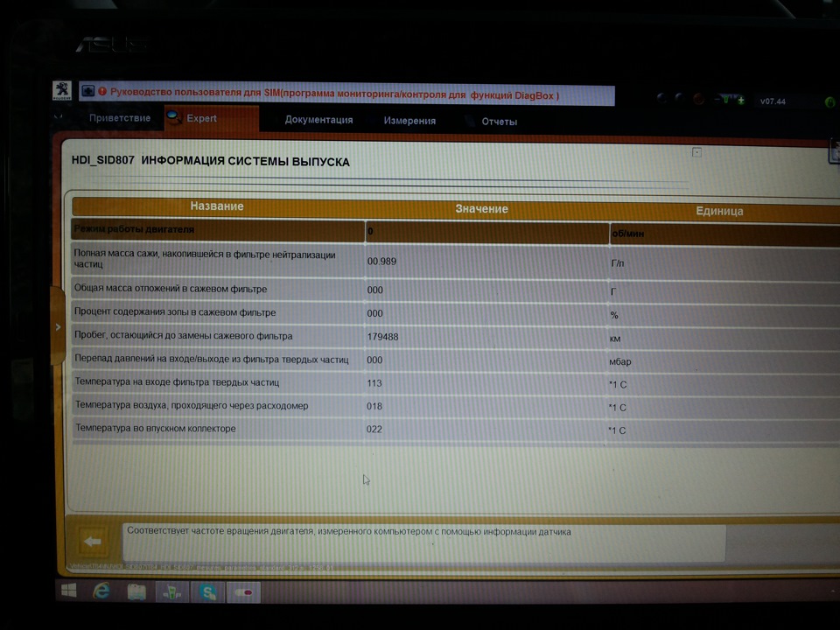The width and height of the screenshot is (840, 630).
Task: Click the green power icon at top right
Action: tap(829, 101)
